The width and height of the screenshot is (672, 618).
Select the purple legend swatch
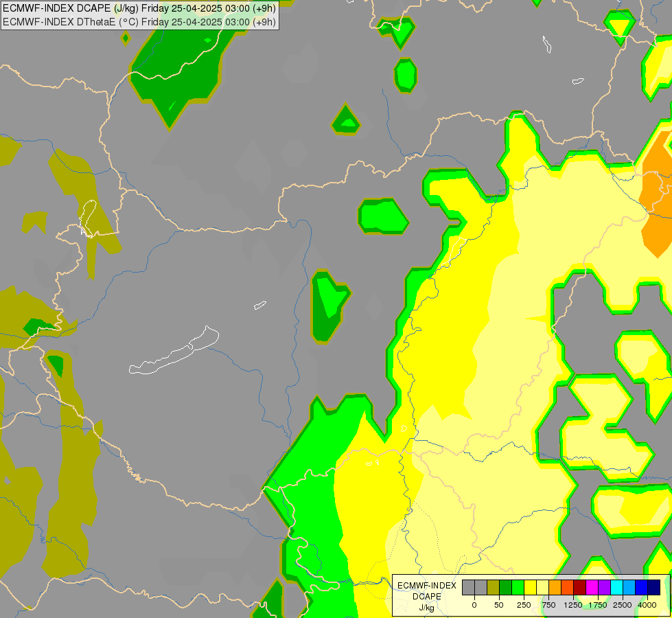(x=604, y=587)
